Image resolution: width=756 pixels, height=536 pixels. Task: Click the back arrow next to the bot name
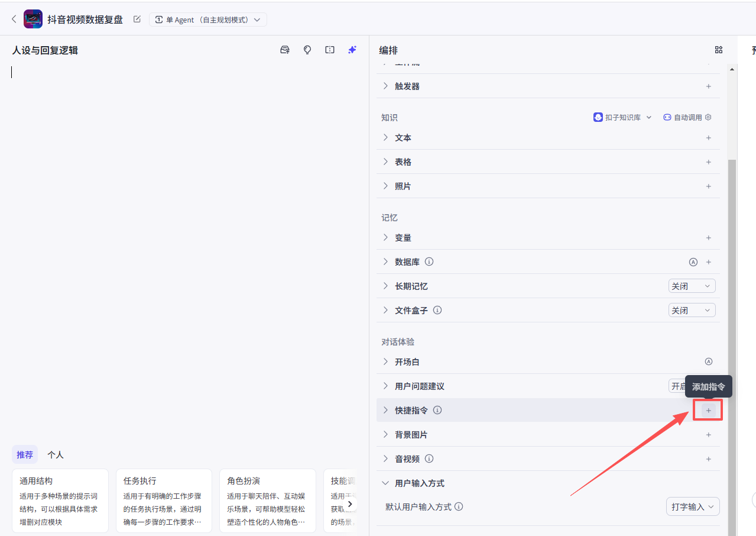click(x=14, y=20)
